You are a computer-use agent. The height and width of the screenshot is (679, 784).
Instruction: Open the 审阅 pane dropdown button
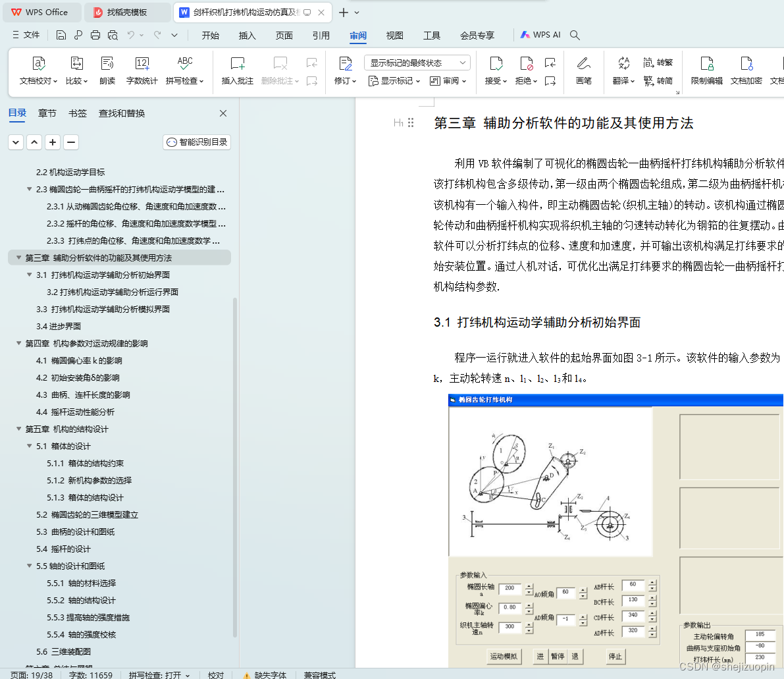pyautogui.click(x=448, y=80)
